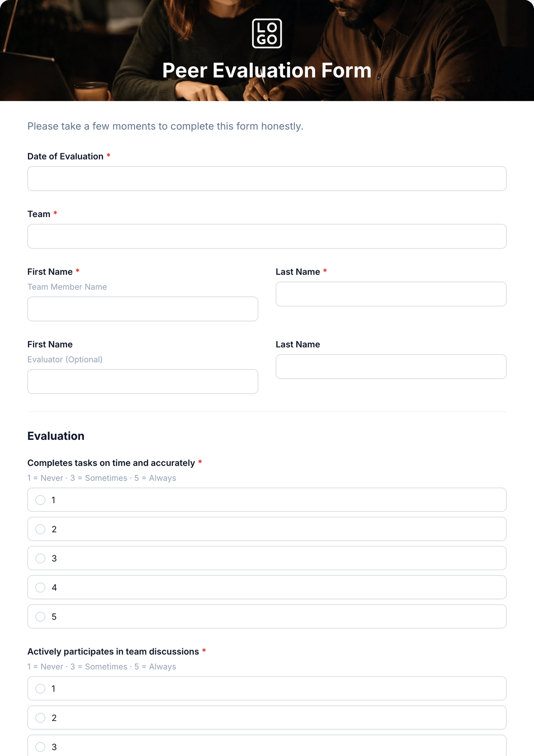This screenshot has width=534, height=756.
Task: Click the Evaluator First Name field
Action: click(143, 382)
